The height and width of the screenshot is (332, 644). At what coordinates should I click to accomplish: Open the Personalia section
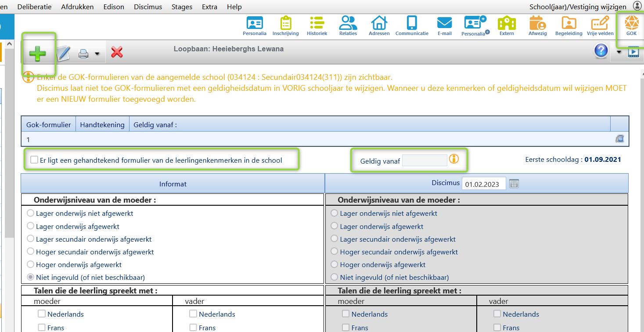click(255, 26)
